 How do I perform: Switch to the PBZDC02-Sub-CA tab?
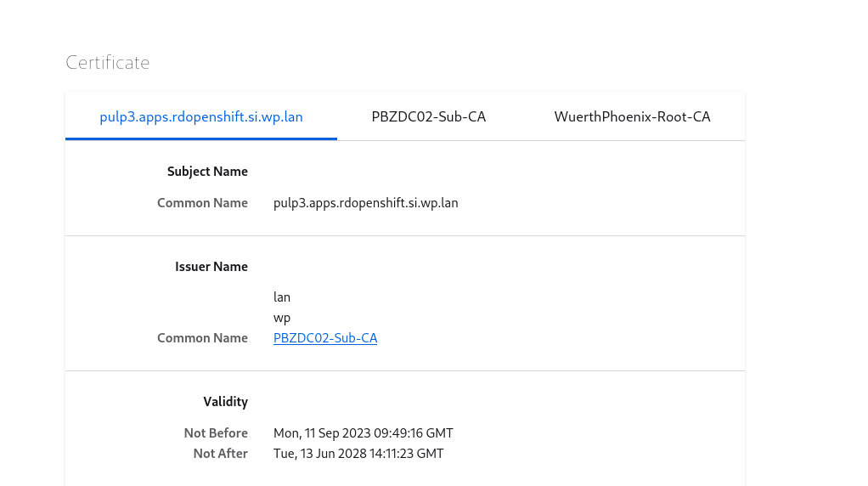click(428, 116)
